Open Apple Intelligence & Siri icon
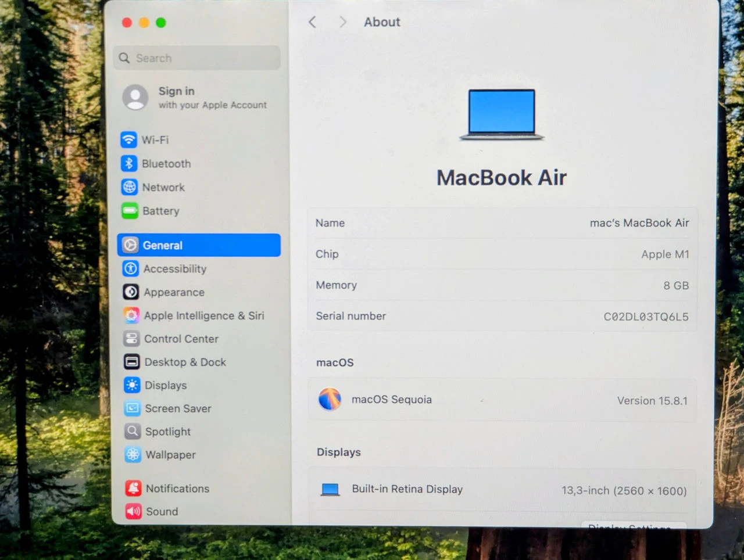Viewport: 744px width, 560px height. click(x=131, y=315)
